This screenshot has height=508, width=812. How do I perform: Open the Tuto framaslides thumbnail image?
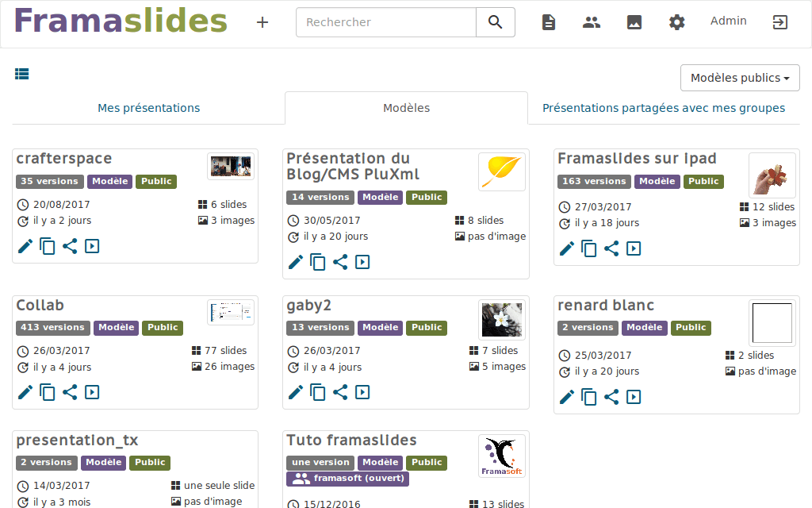click(x=501, y=456)
